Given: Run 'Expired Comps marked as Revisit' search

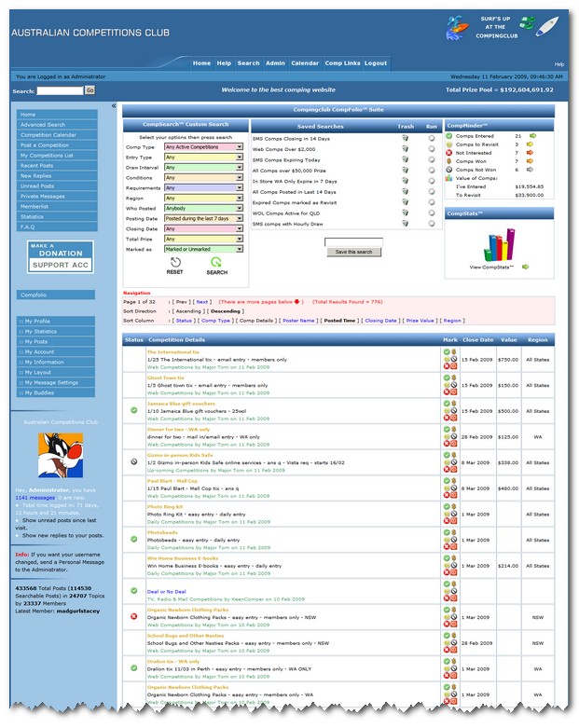Looking at the screenshot, I should pyautogui.click(x=432, y=202).
